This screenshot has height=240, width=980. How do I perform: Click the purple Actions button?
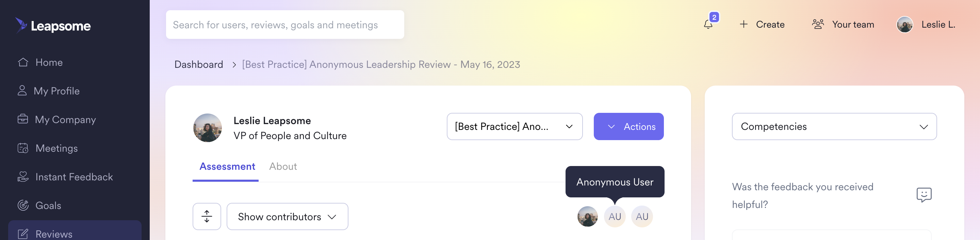click(x=628, y=126)
